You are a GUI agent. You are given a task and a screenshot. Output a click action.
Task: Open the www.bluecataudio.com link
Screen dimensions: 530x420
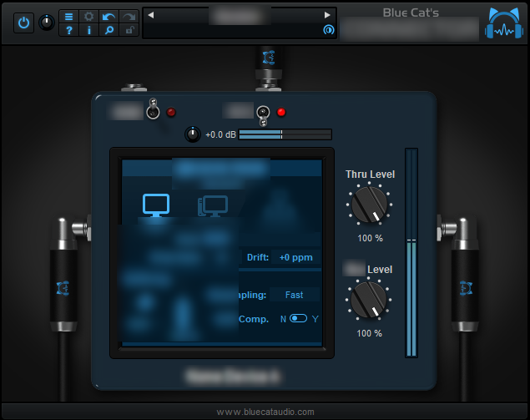pyautogui.click(x=265, y=412)
